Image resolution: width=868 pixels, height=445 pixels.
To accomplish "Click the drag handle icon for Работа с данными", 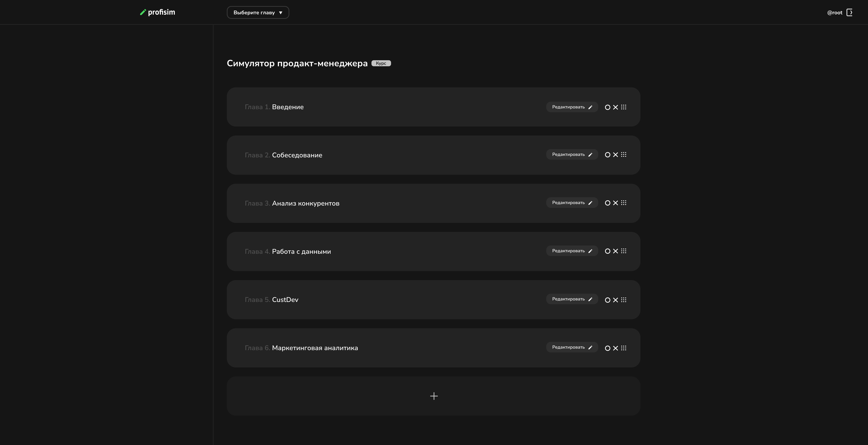I will point(624,251).
